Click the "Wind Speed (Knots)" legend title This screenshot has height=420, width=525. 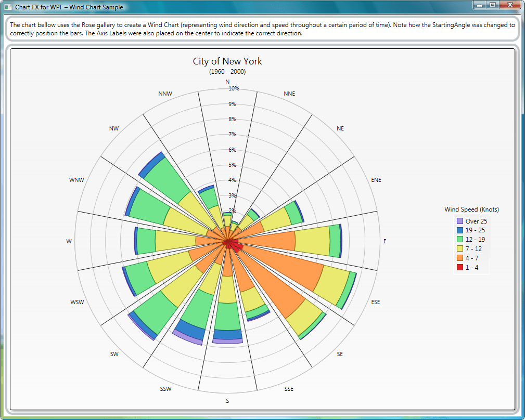tap(471, 209)
